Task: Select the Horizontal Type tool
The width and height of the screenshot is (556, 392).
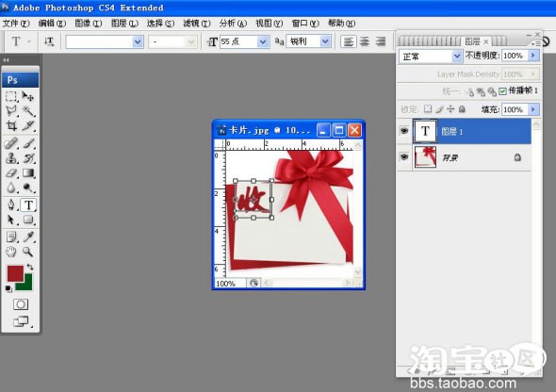Action: pyautogui.click(x=28, y=204)
